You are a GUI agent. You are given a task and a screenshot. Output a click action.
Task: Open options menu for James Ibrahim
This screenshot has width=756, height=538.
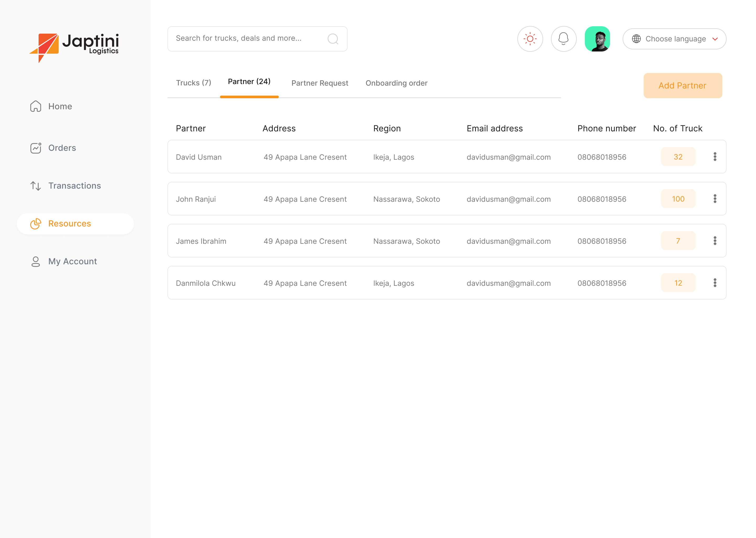(715, 241)
